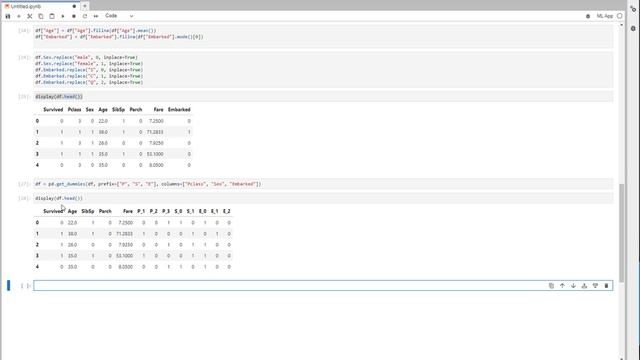Viewport: 640px width, 360px height.
Task: Select the Sex replace code cell
Action: tap(323, 70)
